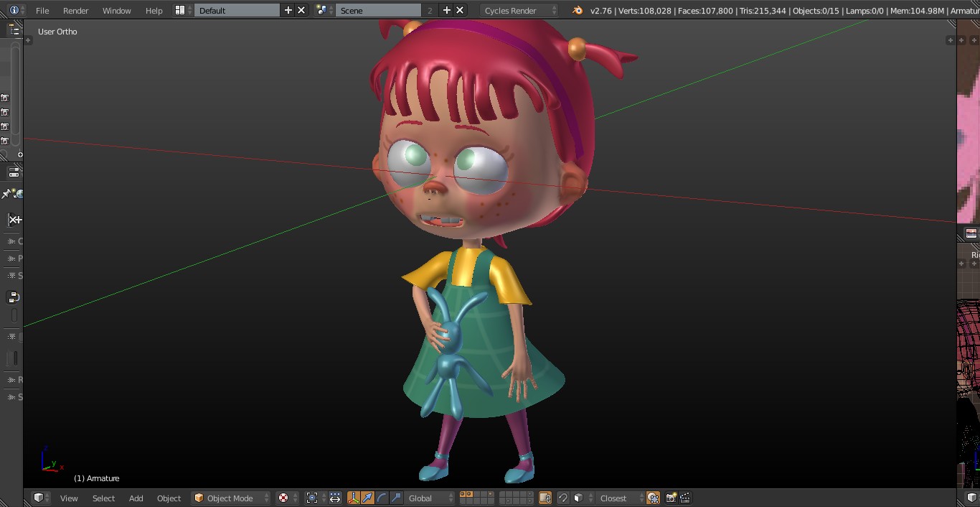Click the (1) Armature object label

tap(97, 478)
